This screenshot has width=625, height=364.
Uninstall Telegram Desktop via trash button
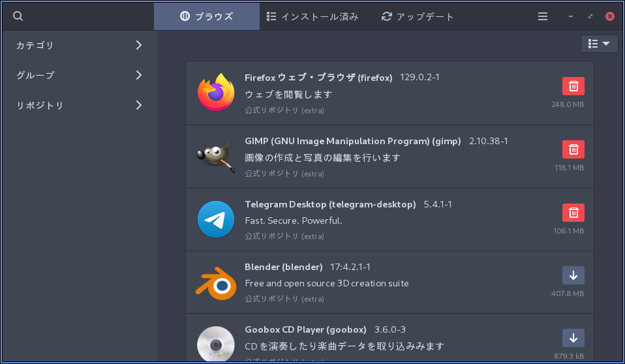573,213
